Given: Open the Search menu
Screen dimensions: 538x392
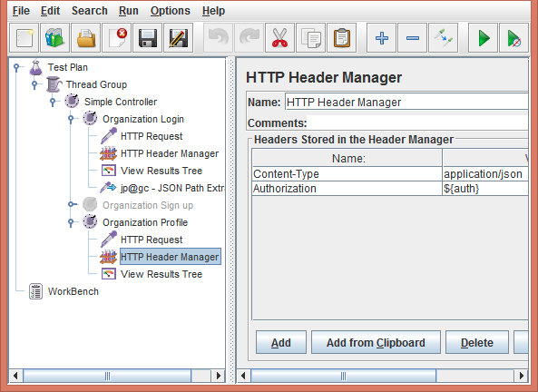Looking at the screenshot, I should coord(90,11).
